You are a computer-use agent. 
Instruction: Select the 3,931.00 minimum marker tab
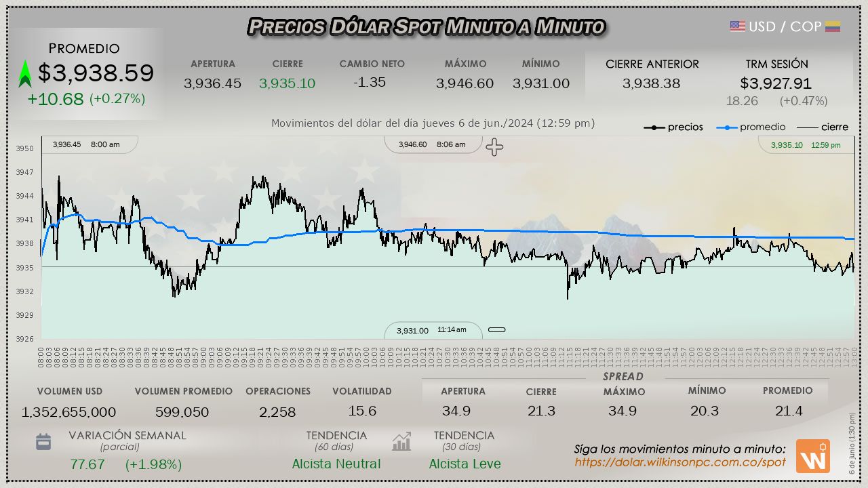[433, 330]
